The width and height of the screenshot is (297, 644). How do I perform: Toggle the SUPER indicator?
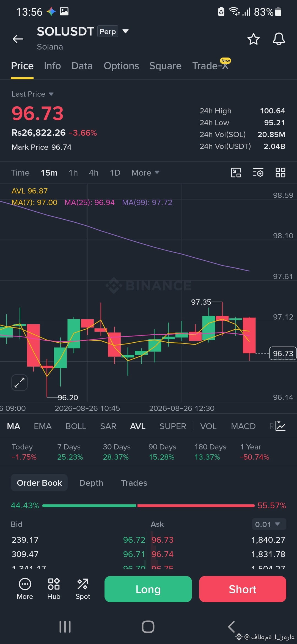click(x=173, y=426)
